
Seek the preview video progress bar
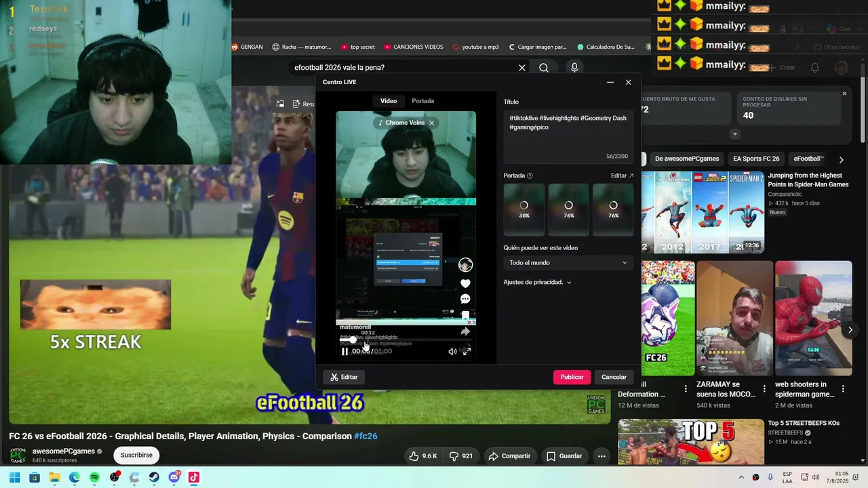406,340
